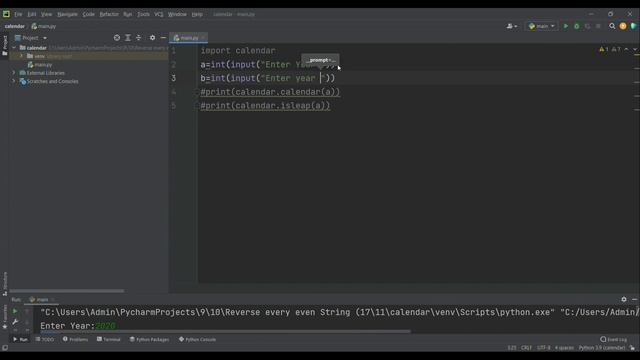Click Python 3.9 interpreter in status bar
Image resolution: width=640 pixels, height=360 pixels.
(x=602, y=348)
